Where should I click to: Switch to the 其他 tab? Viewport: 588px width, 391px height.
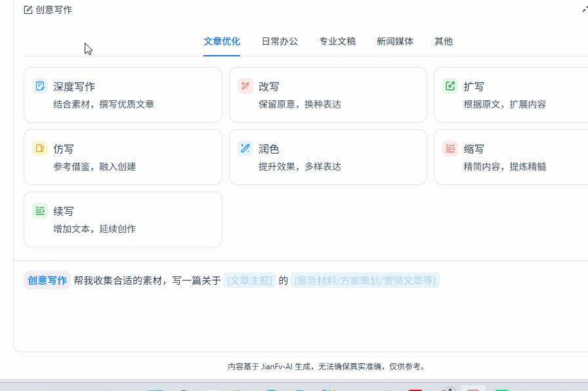tap(443, 41)
